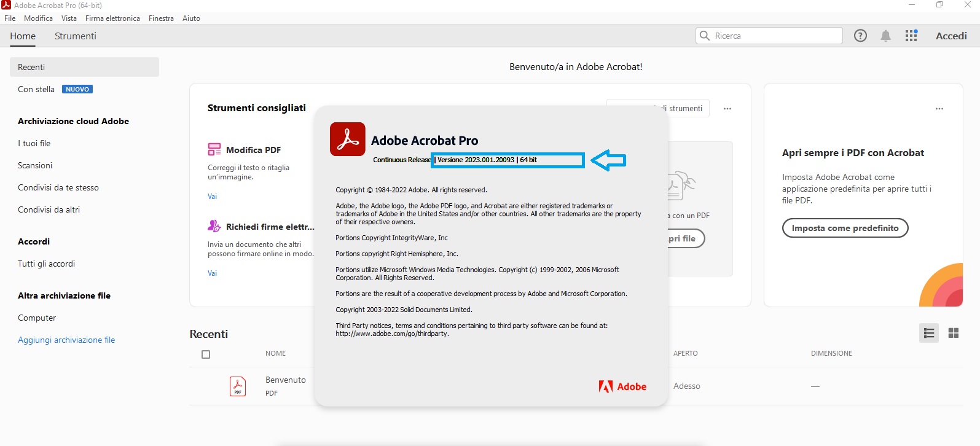The image size is (980, 446).
Task: Sort by the DIMENSIONE column header
Action: [831, 353]
